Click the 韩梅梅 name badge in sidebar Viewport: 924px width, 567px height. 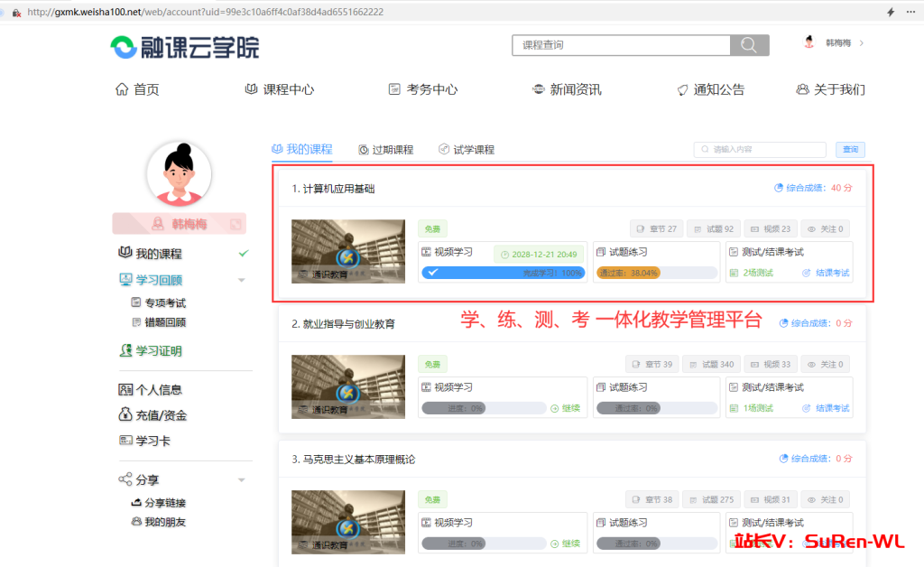(x=180, y=224)
